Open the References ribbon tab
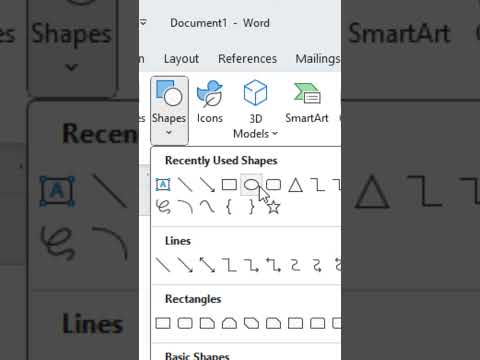The width and height of the screenshot is (480, 360). click(x=247, y=59)
